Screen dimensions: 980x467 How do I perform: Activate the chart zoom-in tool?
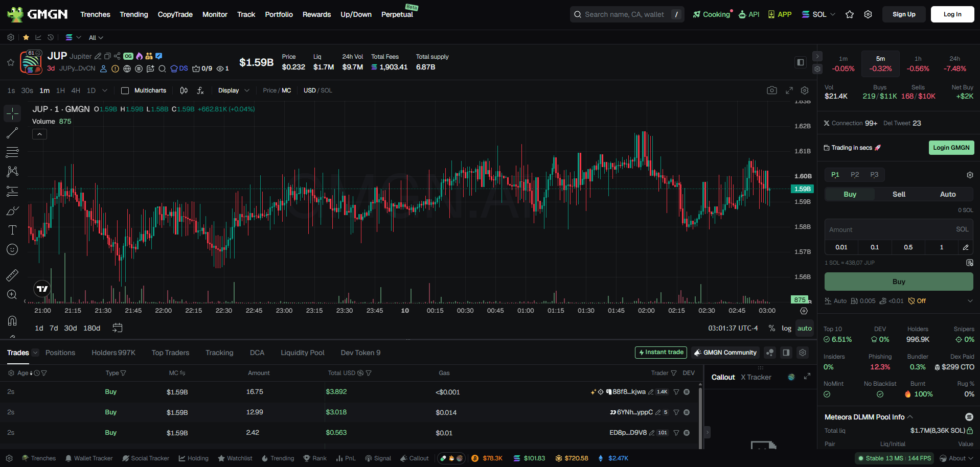tap(12, 295)
